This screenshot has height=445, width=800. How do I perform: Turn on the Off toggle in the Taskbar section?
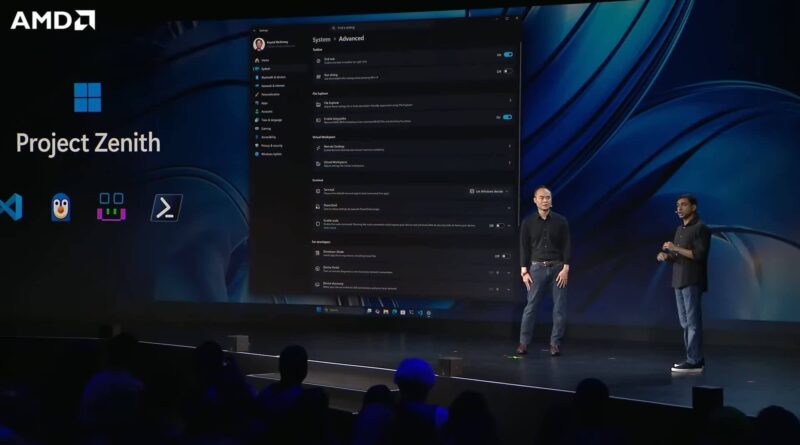pos(507,71)
